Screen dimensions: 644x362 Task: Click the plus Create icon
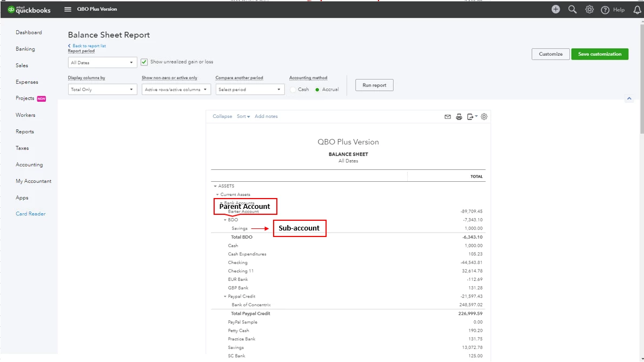(x=556, y=9)
